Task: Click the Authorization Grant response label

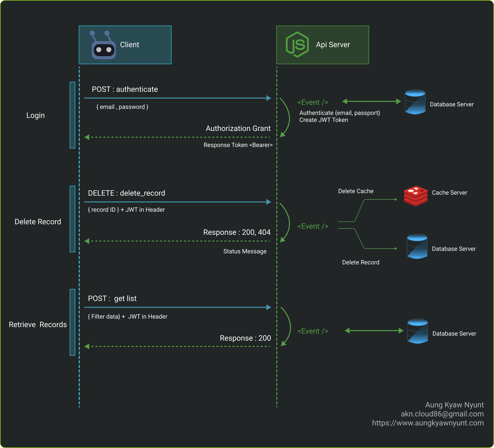Action: click(x=238, y=128)
